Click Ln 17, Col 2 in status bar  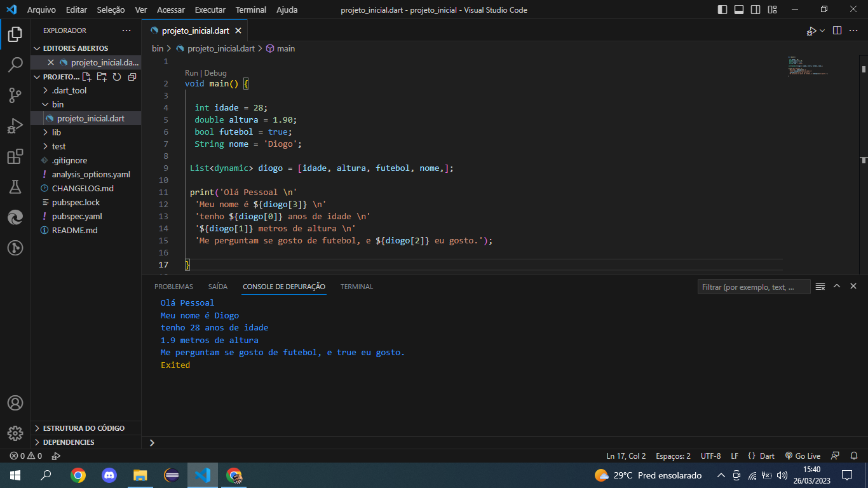pyautogui.click(x=626, y=456)
